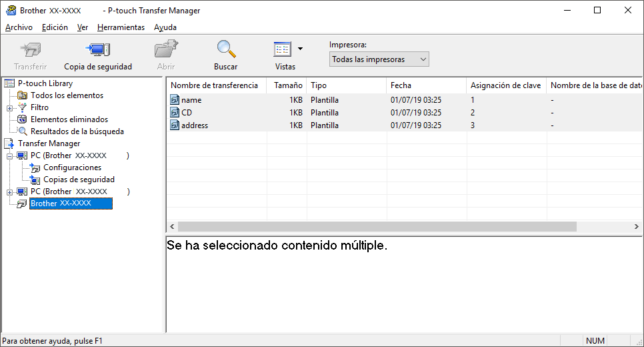Open the Ayuda menu

point(165,27)
